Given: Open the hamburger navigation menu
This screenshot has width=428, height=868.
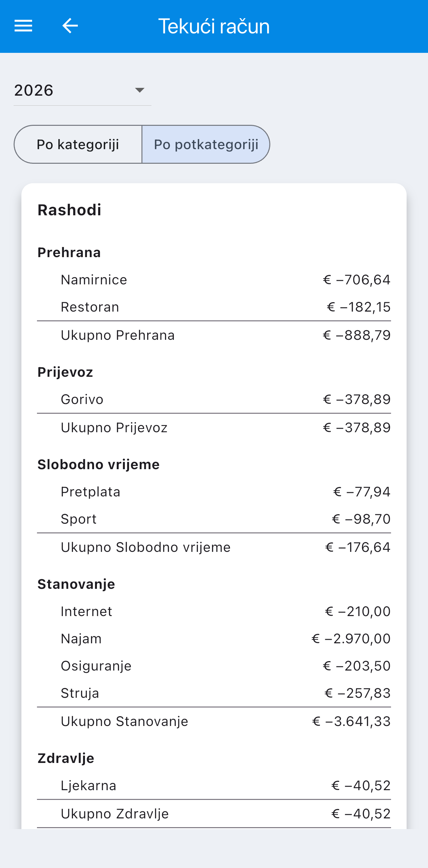Looking at the screenshot, I should pos(23,26).
